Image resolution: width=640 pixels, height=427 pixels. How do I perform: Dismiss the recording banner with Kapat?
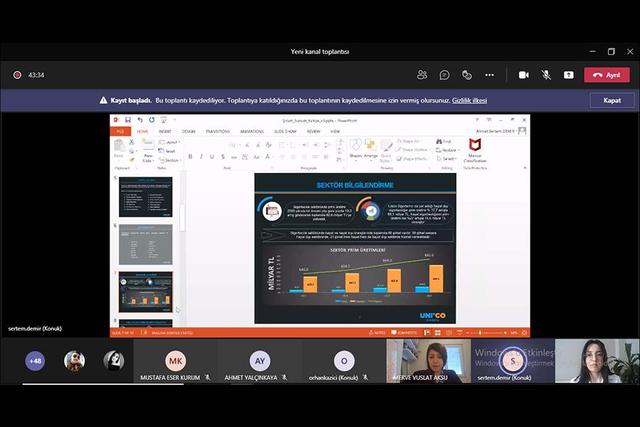pos(611,100)
